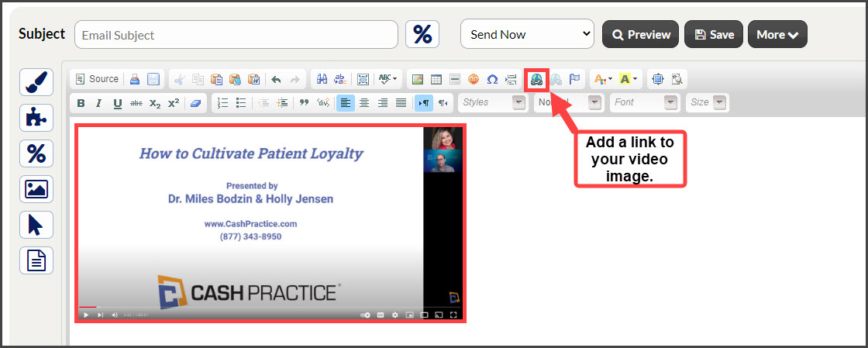The width and height of the screenshot is (868, 348).
Task: Click the Increase Indent icon
Action: pos(282,102)
